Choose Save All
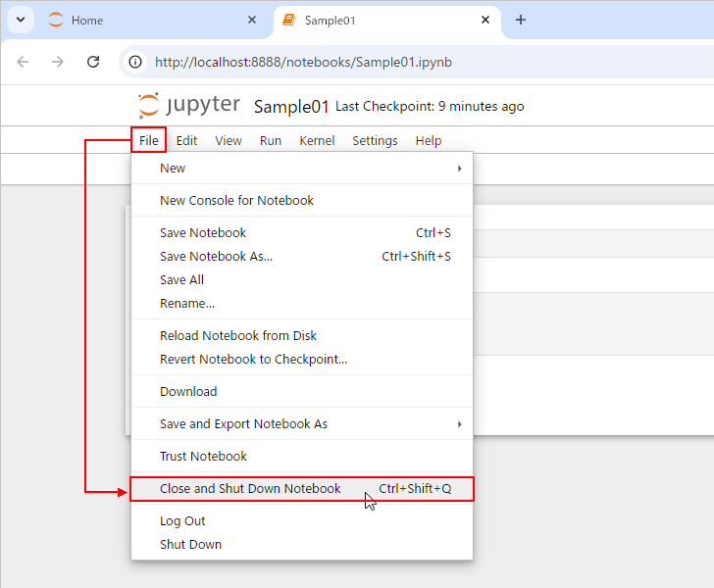This screenshot has height=588, width=714. coord(302,280)
